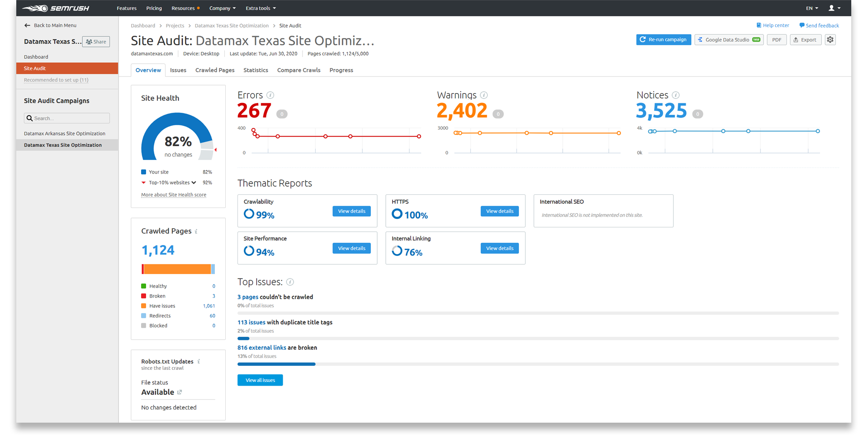Screen dimensions: 868x448
Task: Click the campaign search field
Action: (67, 118)
